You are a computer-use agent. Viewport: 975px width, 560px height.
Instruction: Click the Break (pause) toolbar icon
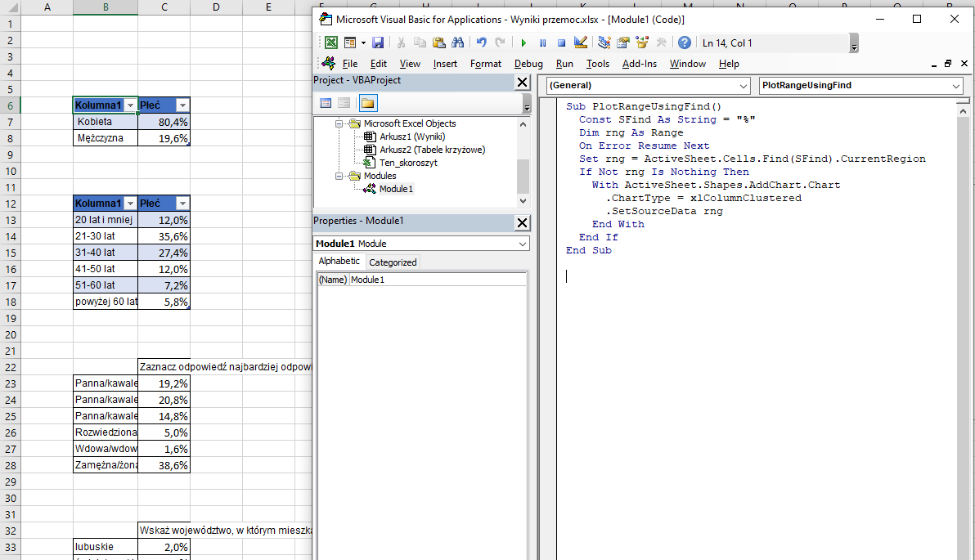click(542, 43)
